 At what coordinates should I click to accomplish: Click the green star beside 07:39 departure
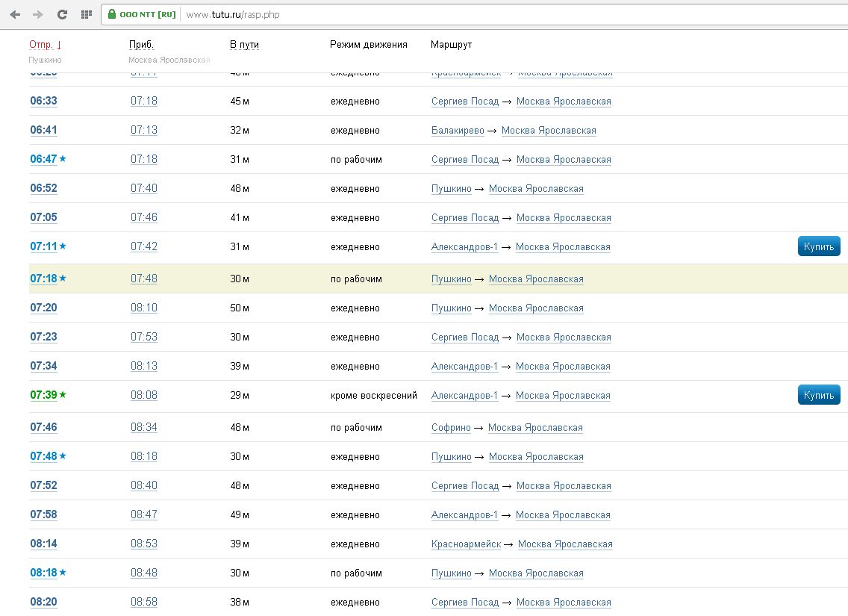(x=63, y=395)
